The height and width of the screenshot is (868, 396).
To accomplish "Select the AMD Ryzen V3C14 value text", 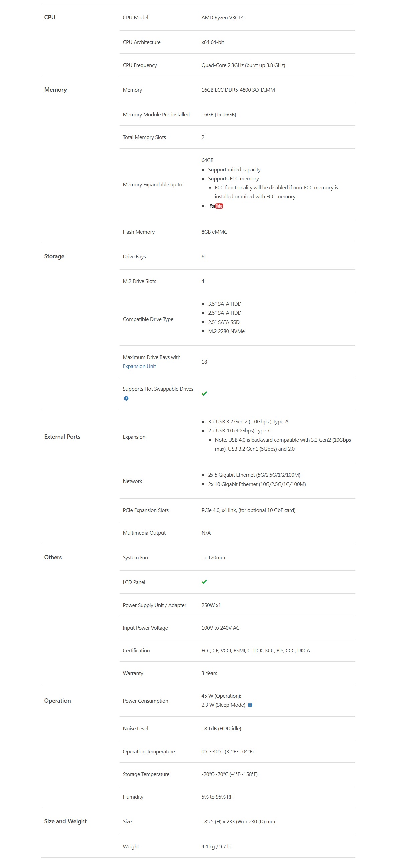I will coord(222,18).
